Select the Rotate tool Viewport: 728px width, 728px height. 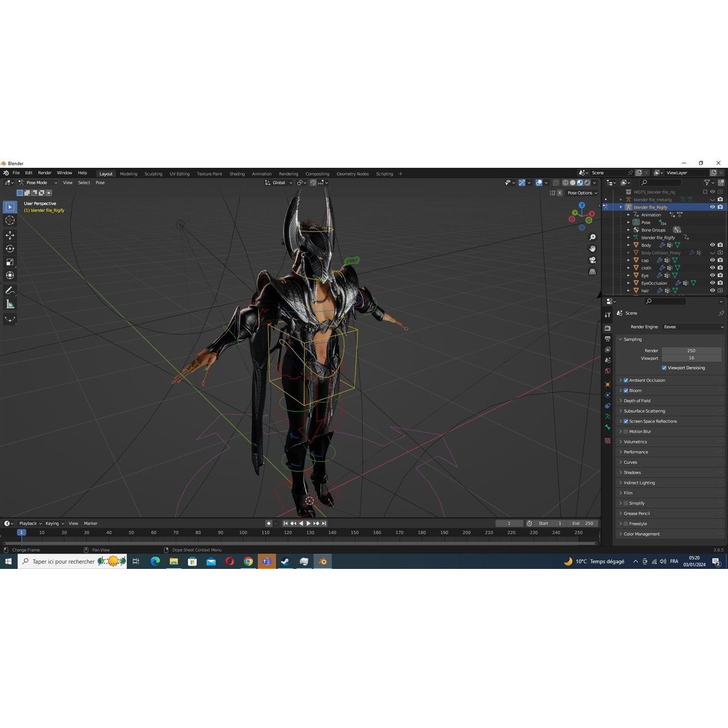click(9, 249)
